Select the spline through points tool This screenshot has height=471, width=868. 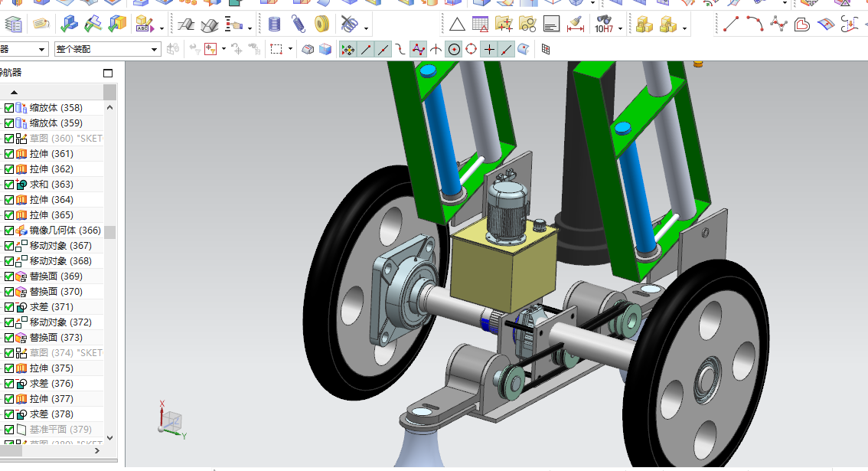tap(778, 24)
